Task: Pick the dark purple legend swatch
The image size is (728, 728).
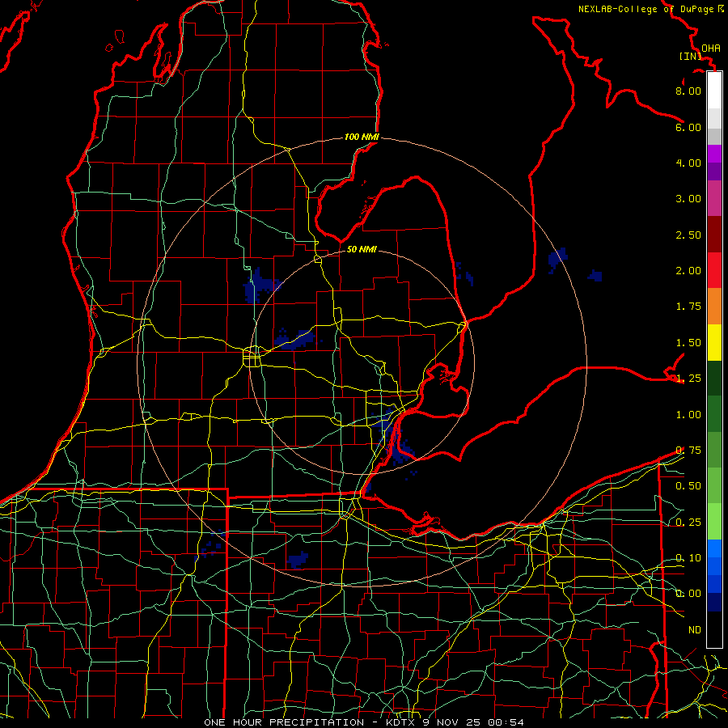Action: point(714,171)
